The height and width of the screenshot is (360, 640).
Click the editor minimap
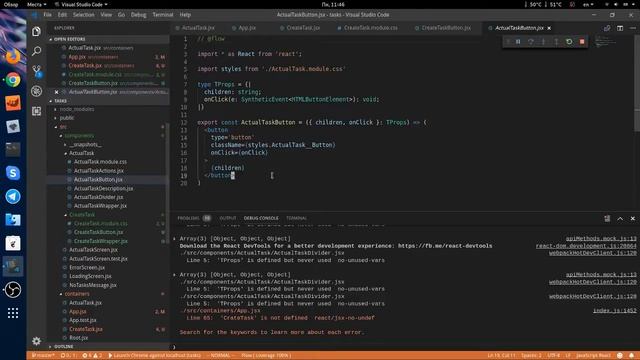click(x=605, y=41)
